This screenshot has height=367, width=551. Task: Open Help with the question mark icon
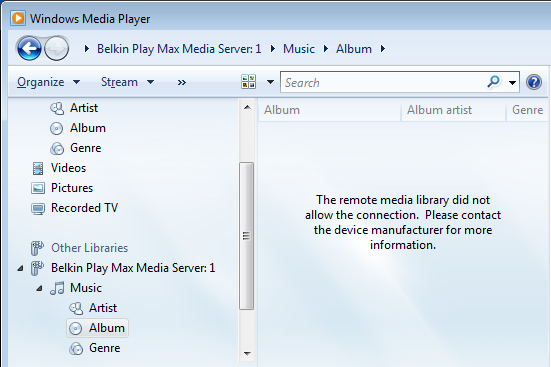[x=534, y=82]
